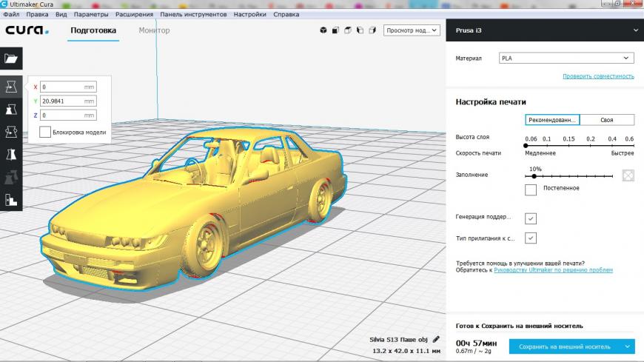Click the Silvia S13 job name text
The image size is (644, 362).
[x=398, y=339]
